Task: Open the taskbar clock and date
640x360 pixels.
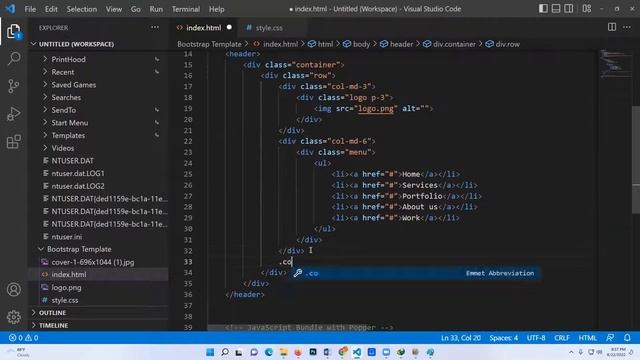Action: point(616,352)
